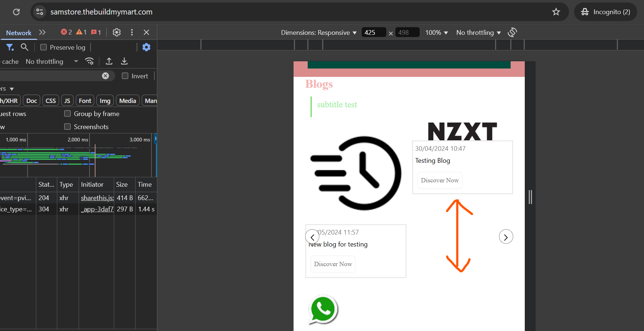
Task: Open the WhatsApp chat icon
Action: (x=323, y=309)
